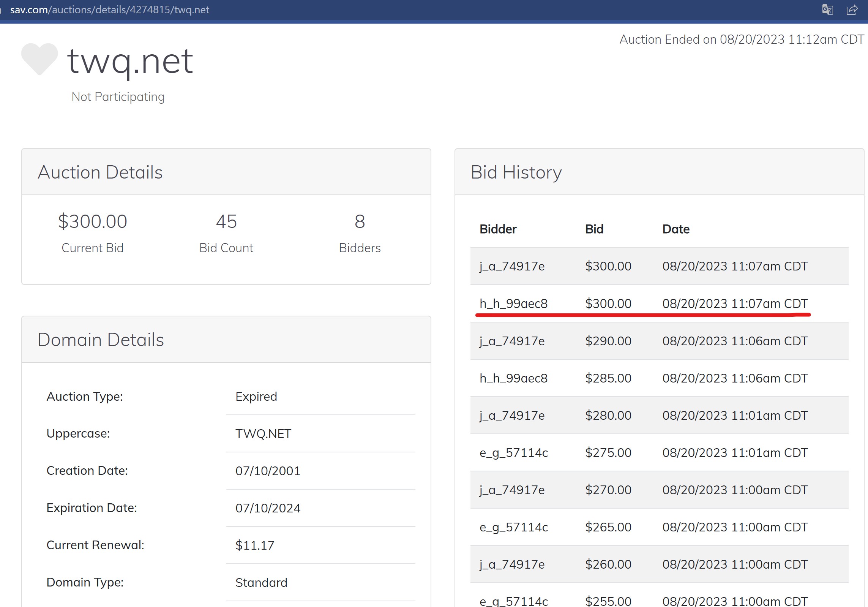Image resolution: width=868 pixels, height=607 pixels.
Task: Click the 45 Bid Count value
Action: pos(226,221)
